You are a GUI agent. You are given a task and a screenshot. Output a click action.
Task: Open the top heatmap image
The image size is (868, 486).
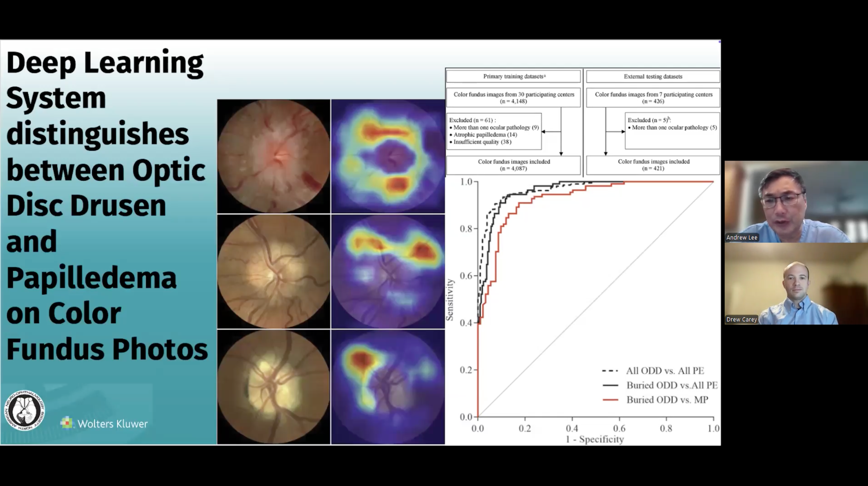pos(388,156)
